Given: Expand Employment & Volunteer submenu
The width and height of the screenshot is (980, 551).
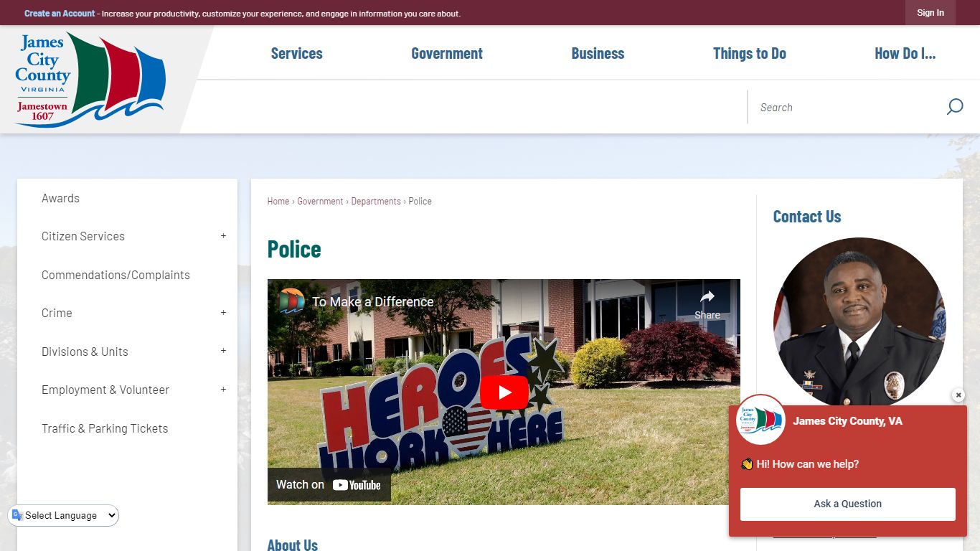Looking at the screenshot, I should [x=223, y=390].
